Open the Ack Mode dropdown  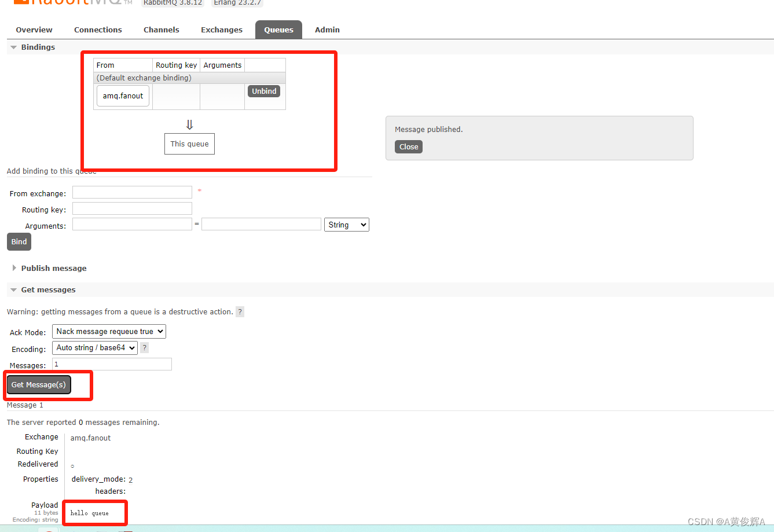click(109, 331)
